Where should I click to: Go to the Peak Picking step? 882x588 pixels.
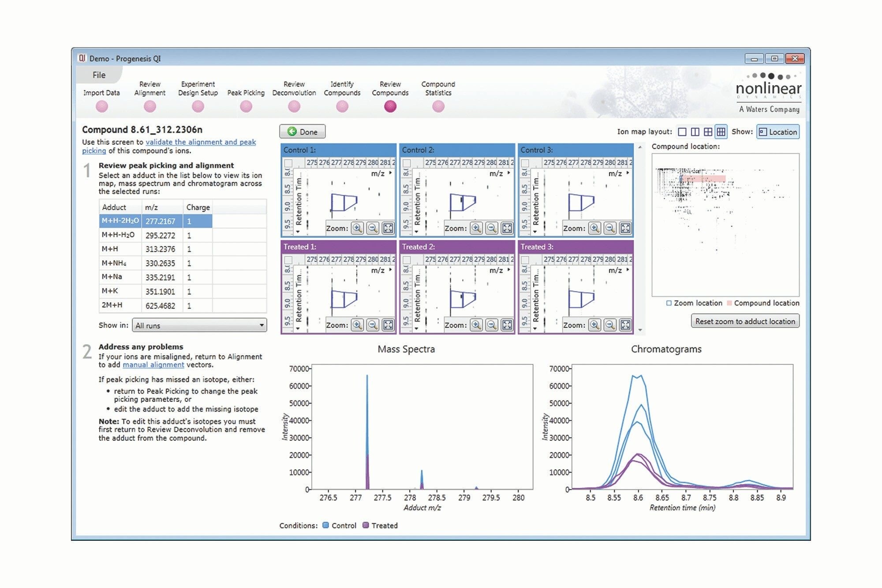pos(246,106)
